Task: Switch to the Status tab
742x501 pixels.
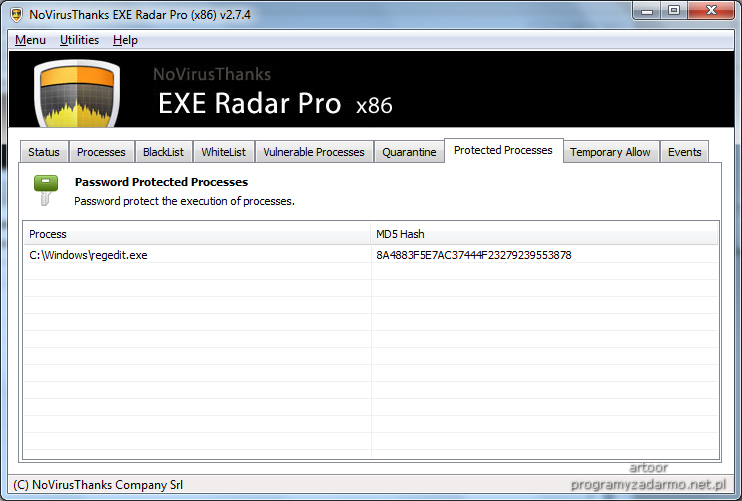Action: (x=44, y=152)
